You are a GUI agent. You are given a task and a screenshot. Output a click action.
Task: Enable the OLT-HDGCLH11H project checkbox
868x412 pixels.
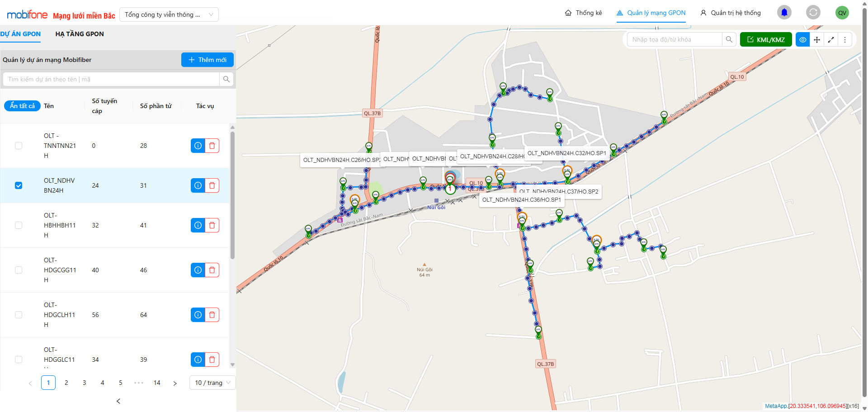pyautogui.click(x=19, y=315)
